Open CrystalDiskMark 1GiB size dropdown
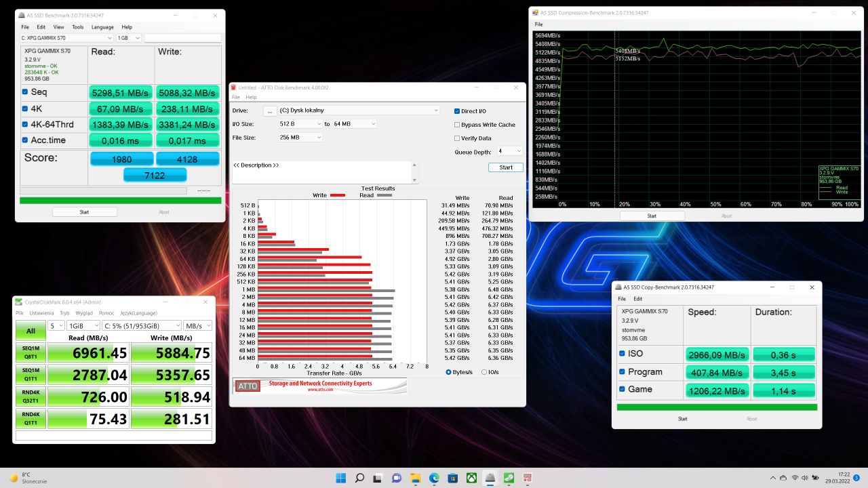This screenshot has height=488, width=868. coord(83,325)
